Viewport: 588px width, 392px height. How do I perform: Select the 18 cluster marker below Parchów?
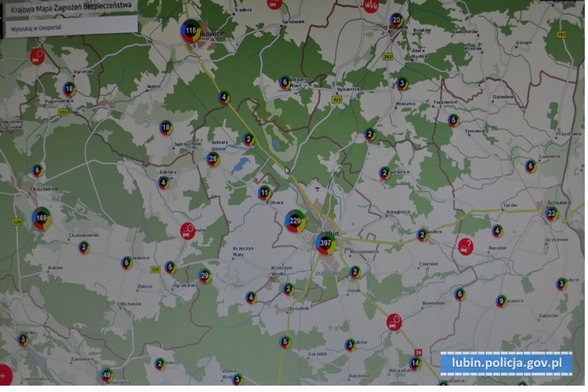pos(69,89)
